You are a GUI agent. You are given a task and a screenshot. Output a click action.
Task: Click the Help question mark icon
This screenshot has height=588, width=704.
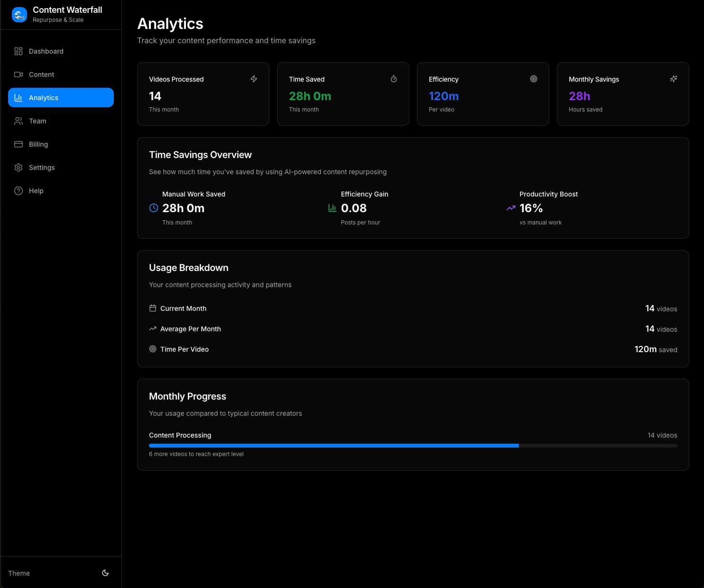coord(19,191)
